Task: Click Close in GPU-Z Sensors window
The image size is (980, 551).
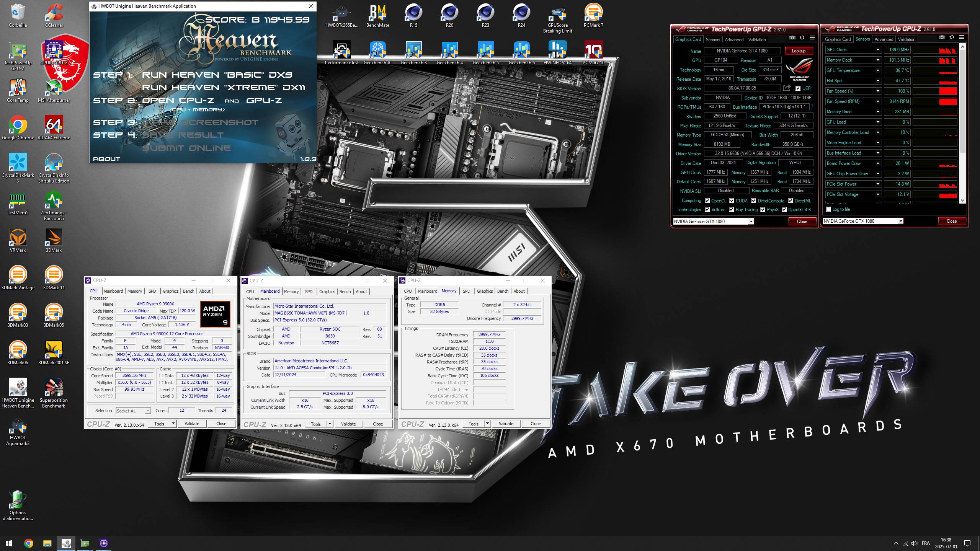Action: pyautogui.click(x=952, y=221)
